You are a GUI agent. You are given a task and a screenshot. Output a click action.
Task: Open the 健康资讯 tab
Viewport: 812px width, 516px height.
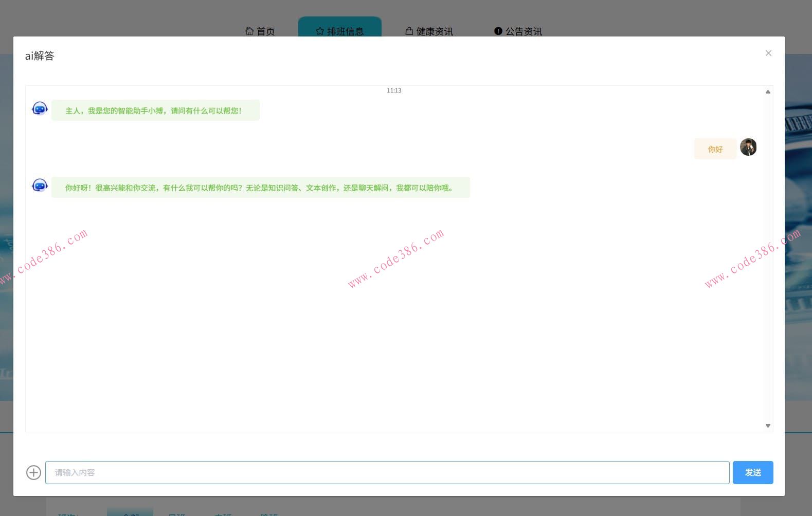[429, 31]
